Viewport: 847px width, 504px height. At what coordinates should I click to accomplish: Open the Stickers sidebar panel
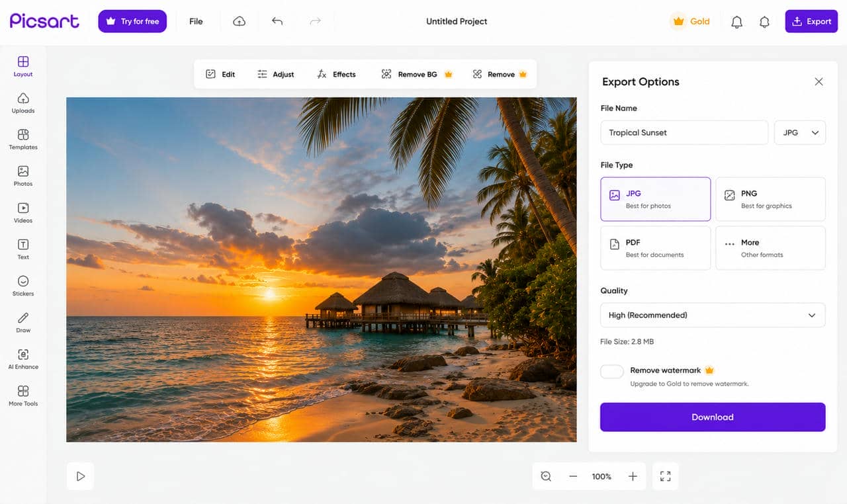pyautogui.click(x=23, y=286)
